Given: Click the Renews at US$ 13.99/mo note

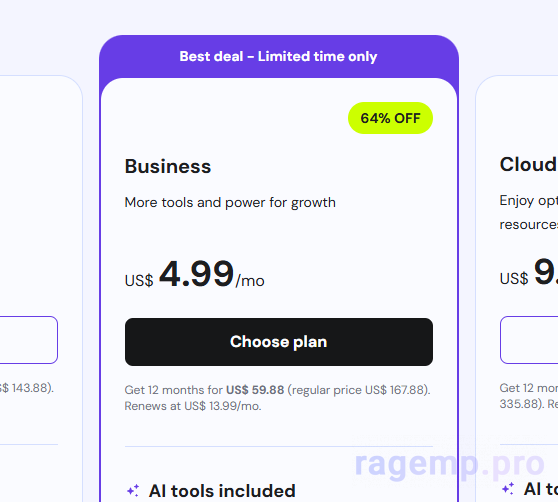Looking at the screenshot, I should point(193,406).
